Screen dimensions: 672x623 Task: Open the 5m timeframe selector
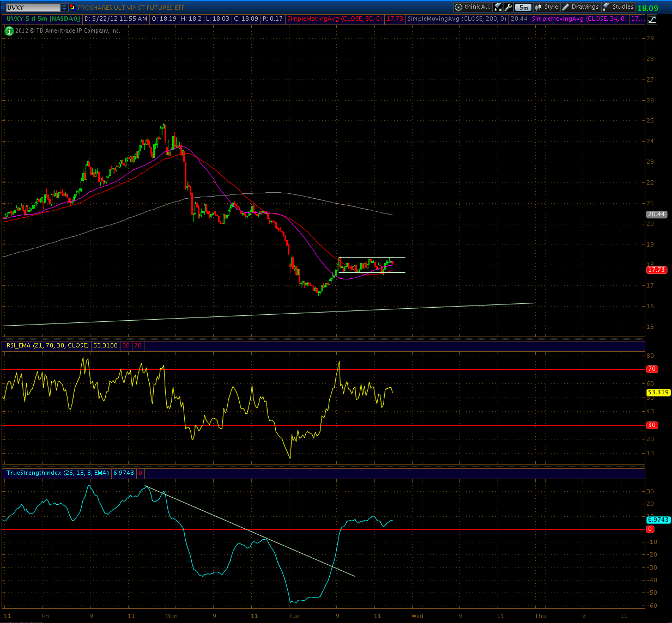point(523,7)
